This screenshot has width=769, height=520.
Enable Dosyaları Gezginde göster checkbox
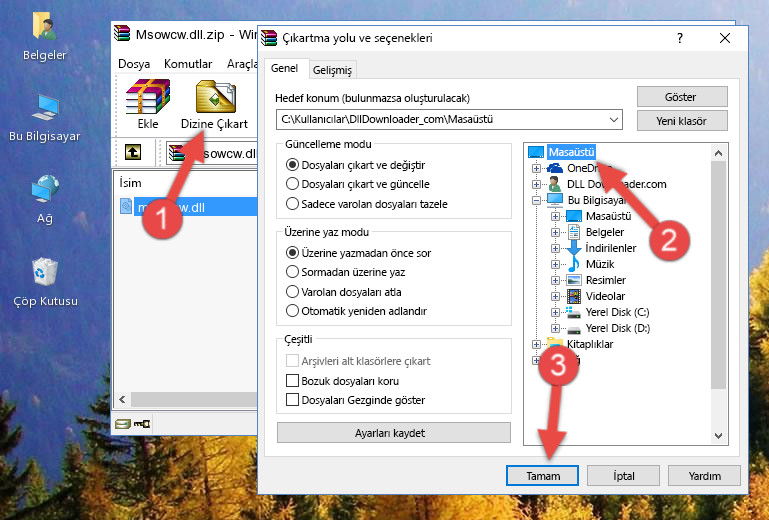pos(292,400)
